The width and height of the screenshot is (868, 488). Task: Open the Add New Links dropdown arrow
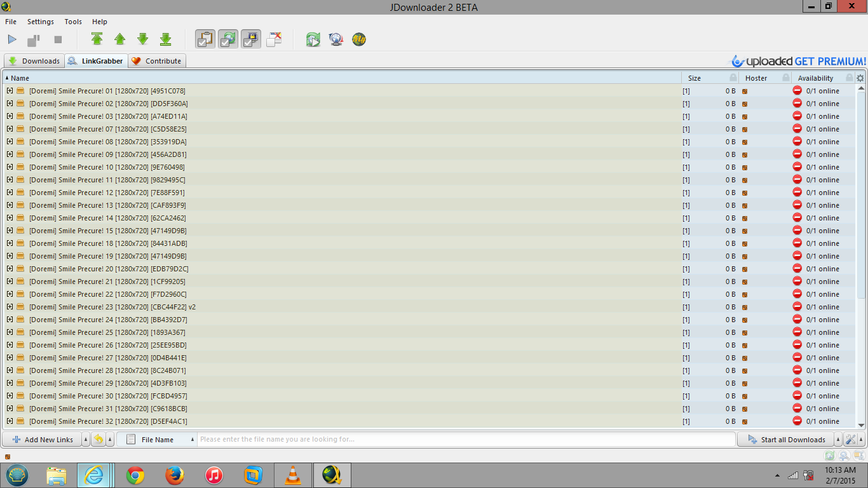coord(86,439)
